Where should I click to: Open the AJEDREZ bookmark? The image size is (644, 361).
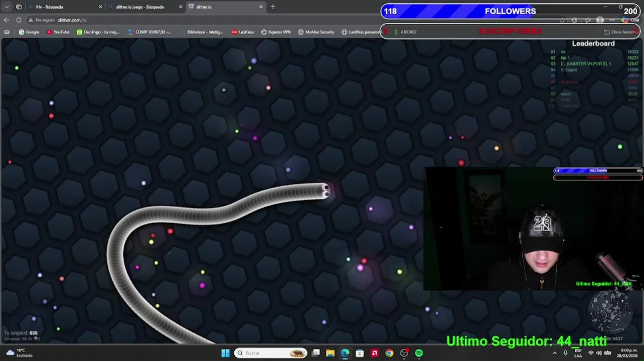[405, 32]
